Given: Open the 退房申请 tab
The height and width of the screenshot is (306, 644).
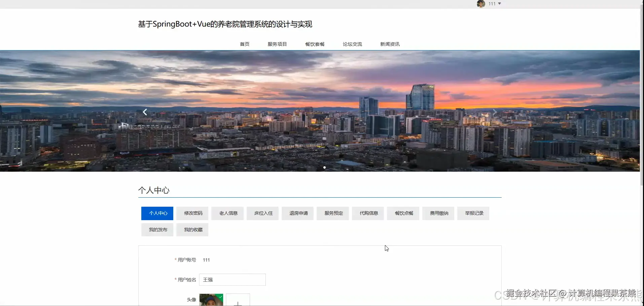Looking at the screenshot, I should (x=298, y=213).
